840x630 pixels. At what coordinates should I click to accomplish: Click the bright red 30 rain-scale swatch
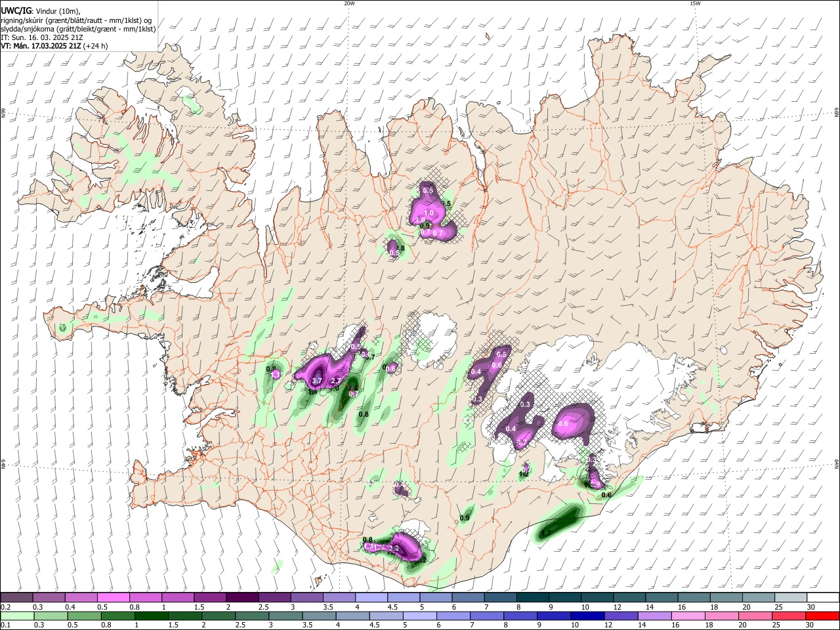click(822, 616)
